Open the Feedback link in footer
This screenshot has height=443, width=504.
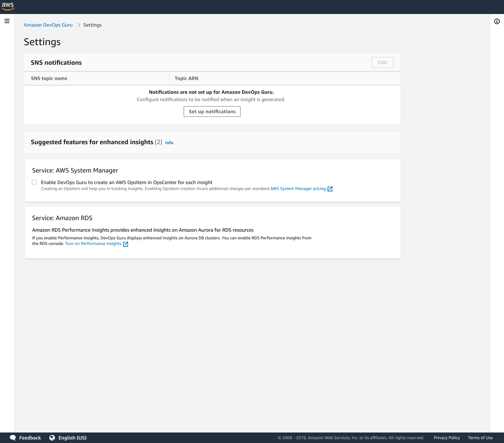(x=30, y=438)
